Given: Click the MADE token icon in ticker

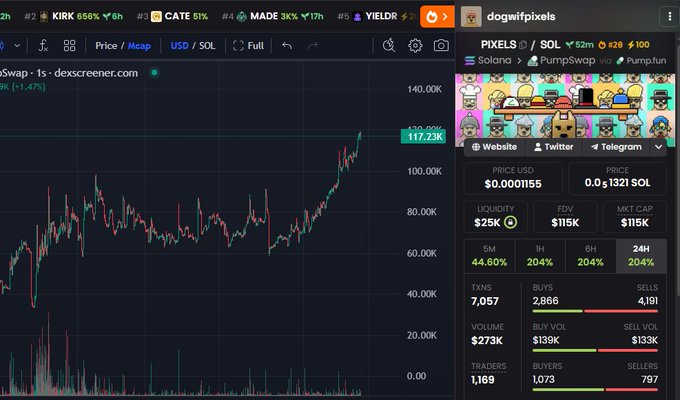Looking at the screenshot, I should tap(242, 16).
